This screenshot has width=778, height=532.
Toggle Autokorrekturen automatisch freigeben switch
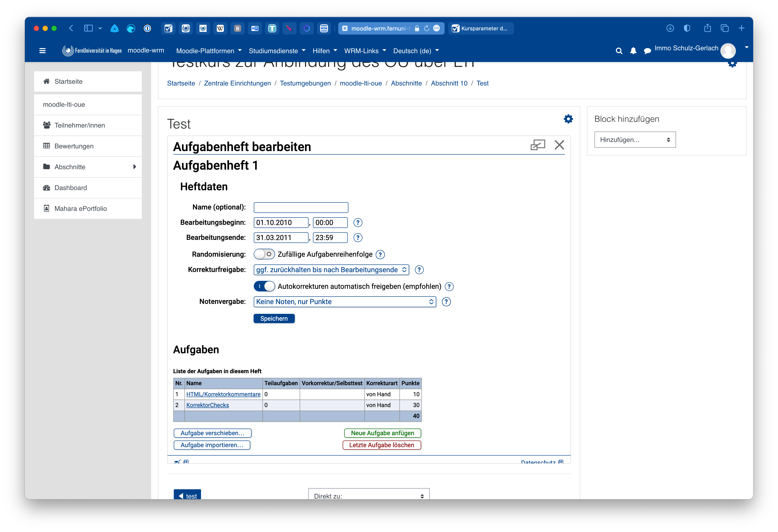click(x=264, y=286)
